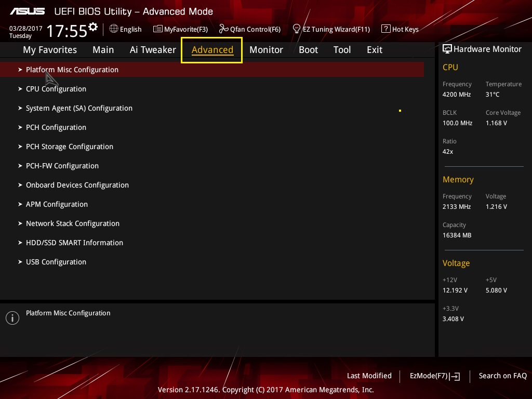Click the MyFavorite list icon
The image size is (532, 399).
pyautogui.click(x=158, y=29)
